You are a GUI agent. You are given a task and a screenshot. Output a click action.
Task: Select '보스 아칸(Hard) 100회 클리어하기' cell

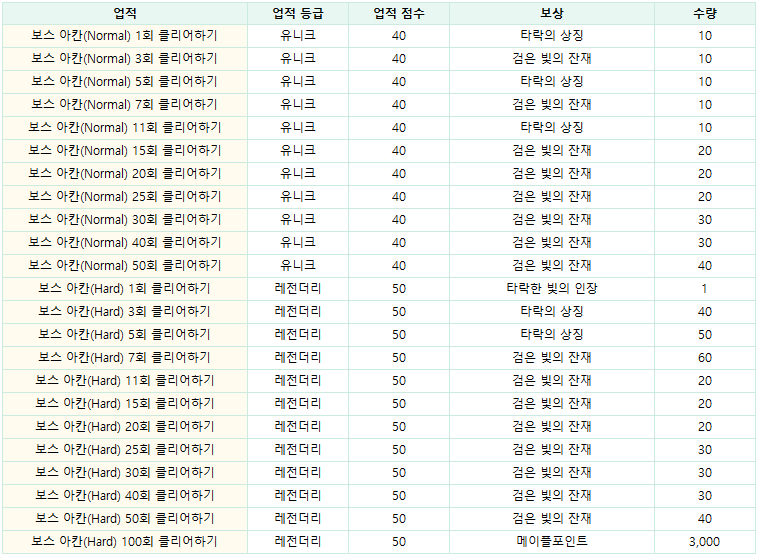coord(125,541)
